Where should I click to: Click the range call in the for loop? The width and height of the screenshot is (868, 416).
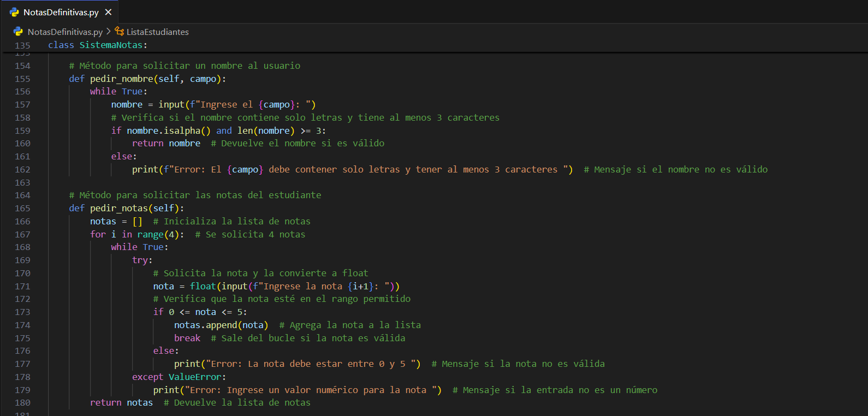(x=150, y=234)
